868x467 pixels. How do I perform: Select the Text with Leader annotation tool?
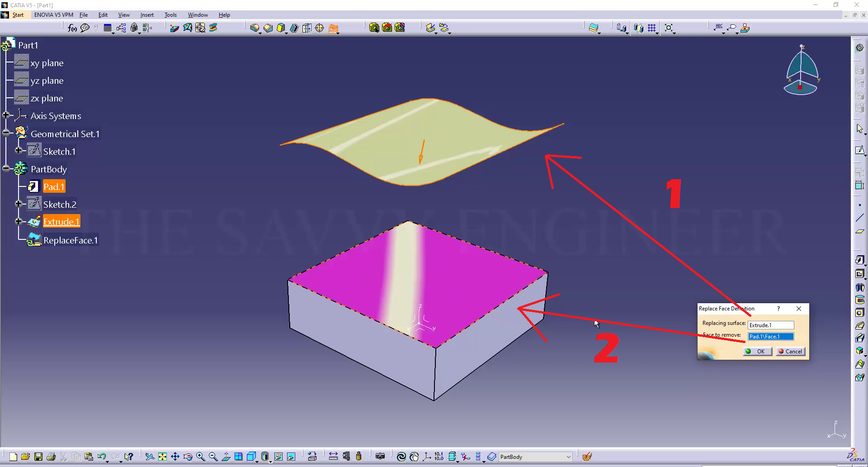pyautogui.click(x=719, y=28)
